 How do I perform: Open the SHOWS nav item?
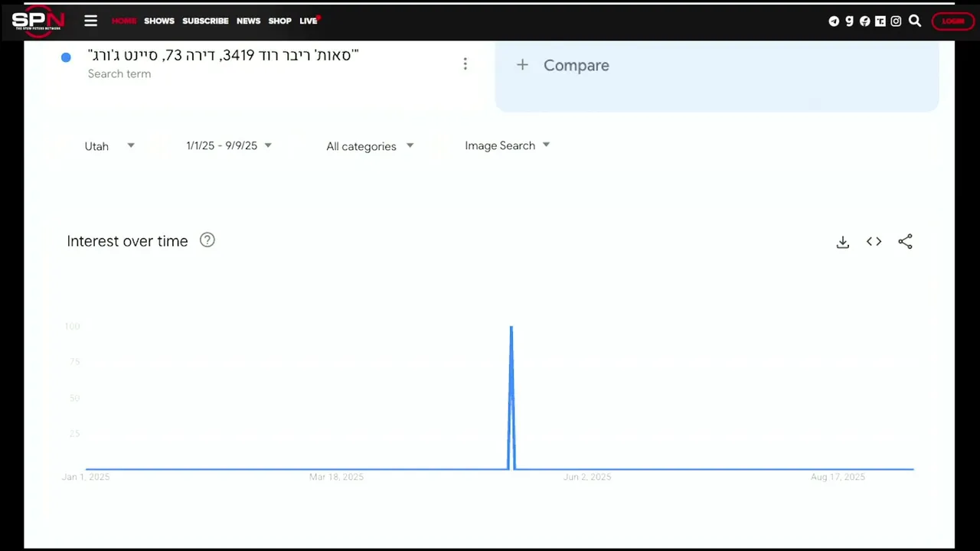159,21
